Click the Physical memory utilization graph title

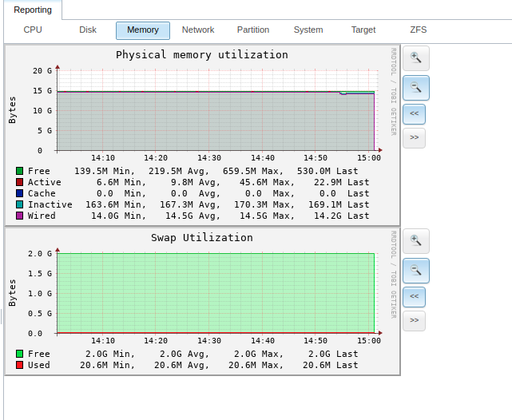pos(202,54)
